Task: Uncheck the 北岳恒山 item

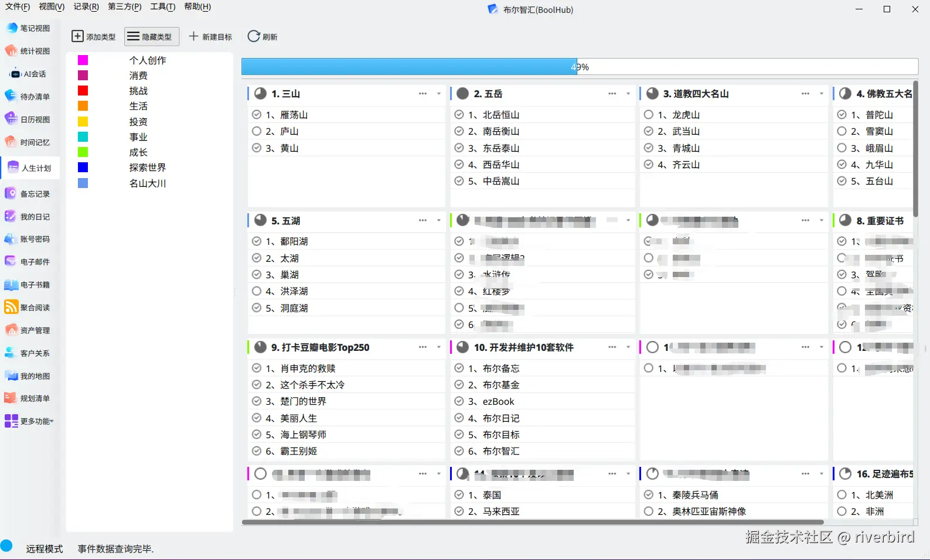Action: coord(459,115)
